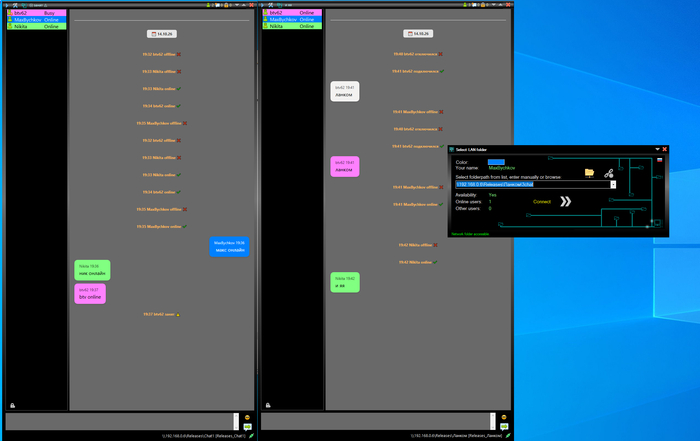The width and height of the screenshot is (700, 441).
Task: Click the blue arrow icon in left chat title bar
Action: point(6,5)
